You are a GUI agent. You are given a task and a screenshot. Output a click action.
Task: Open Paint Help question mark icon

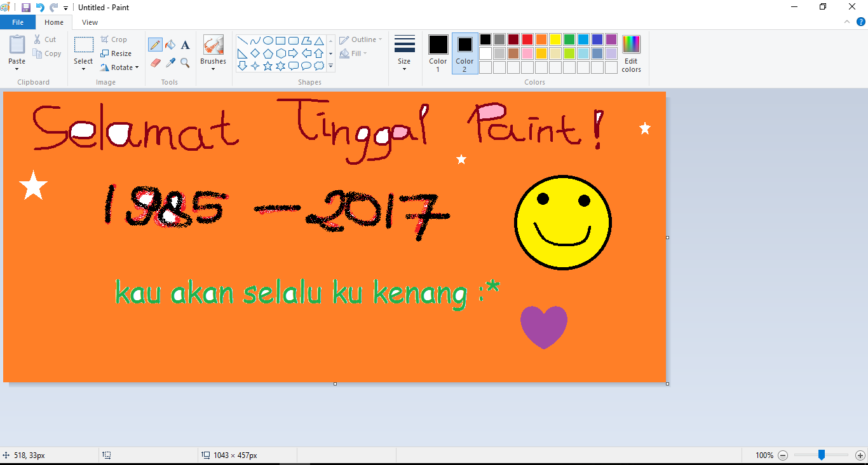861,22
